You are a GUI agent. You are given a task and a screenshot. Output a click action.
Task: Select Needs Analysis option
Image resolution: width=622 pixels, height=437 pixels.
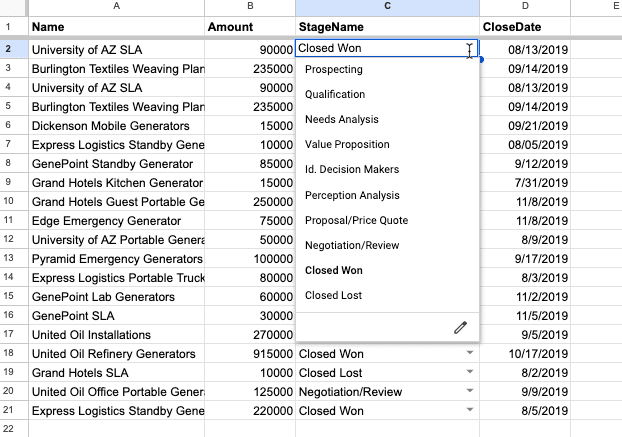click(x=342, y=119)
